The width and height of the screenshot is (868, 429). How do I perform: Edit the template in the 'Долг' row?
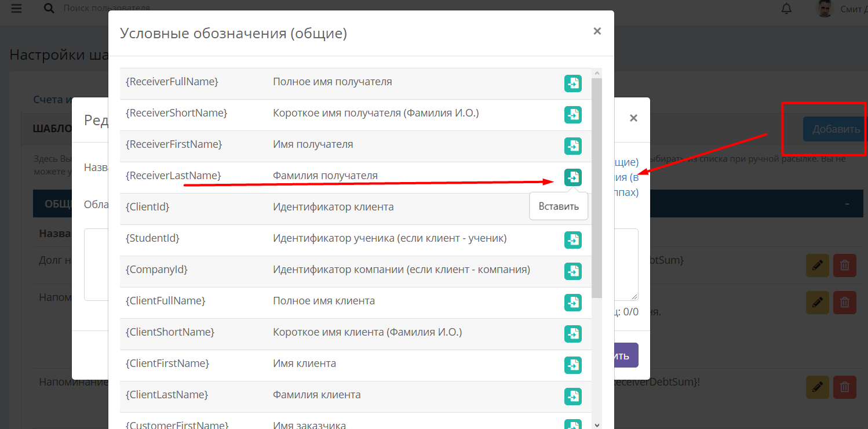coord(818,266)
